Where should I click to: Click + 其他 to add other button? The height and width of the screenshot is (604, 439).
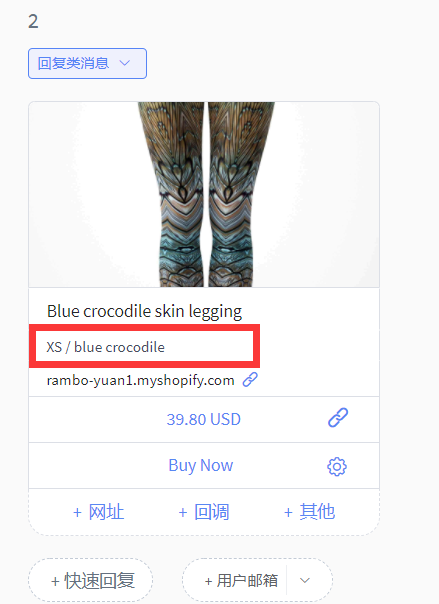pos(310,512)
